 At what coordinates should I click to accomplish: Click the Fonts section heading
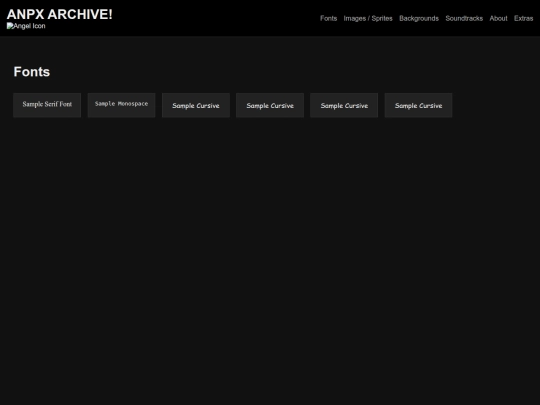point(32,72)
